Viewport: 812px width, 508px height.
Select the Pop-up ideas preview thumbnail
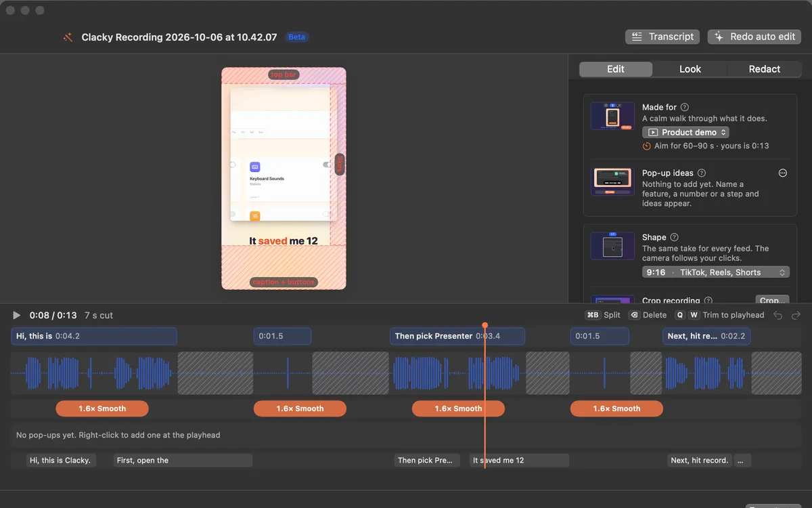point(612,182)
